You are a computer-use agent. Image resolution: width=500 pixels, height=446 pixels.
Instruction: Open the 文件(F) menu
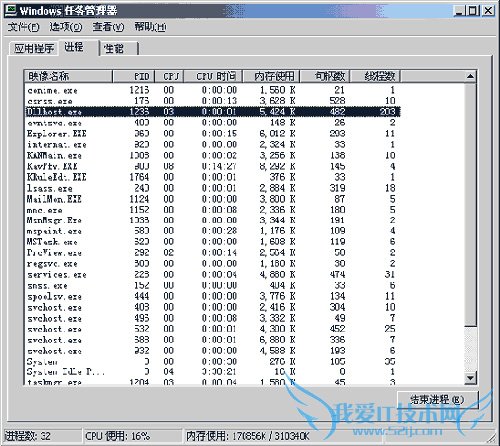tap(23, 27)
